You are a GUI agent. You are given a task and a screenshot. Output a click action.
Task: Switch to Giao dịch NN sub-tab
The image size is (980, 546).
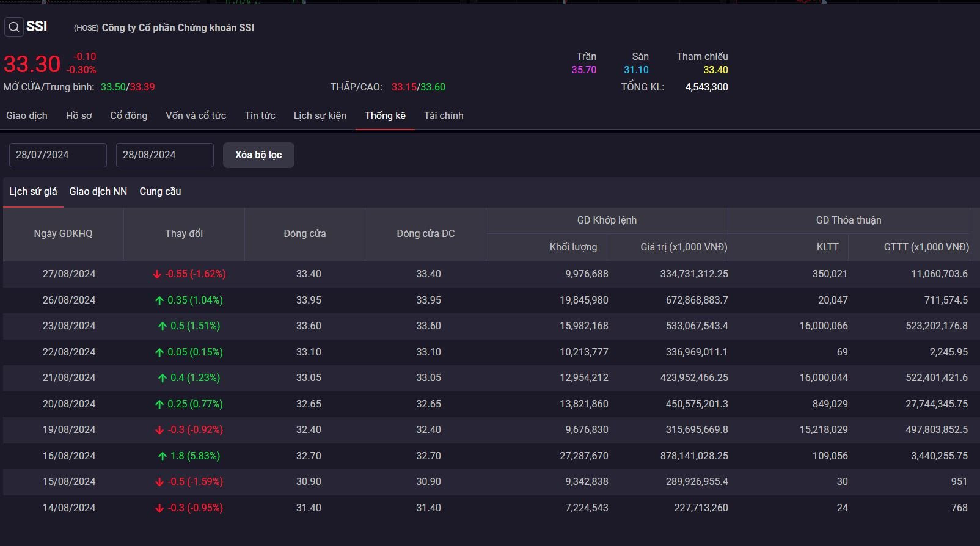tap(98, 191)
